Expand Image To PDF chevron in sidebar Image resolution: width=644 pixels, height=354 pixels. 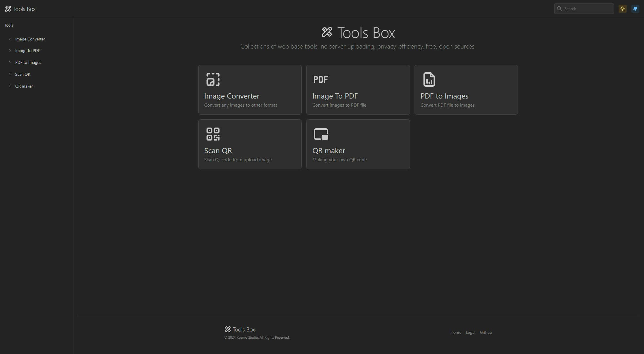coord(10,50)
